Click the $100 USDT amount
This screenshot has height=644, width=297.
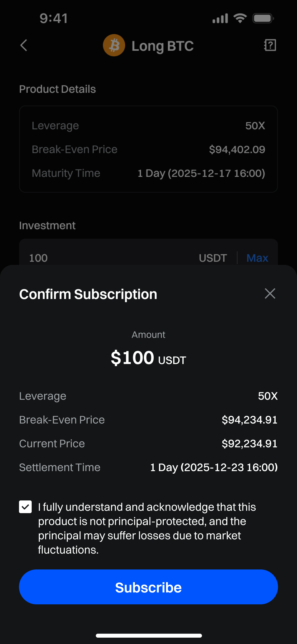[x=148, y=358]
